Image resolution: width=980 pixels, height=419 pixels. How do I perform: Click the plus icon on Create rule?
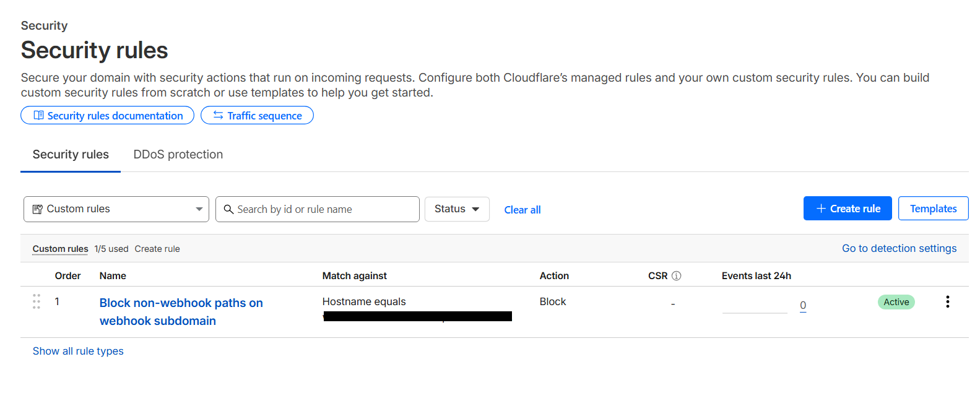(821, 209)
